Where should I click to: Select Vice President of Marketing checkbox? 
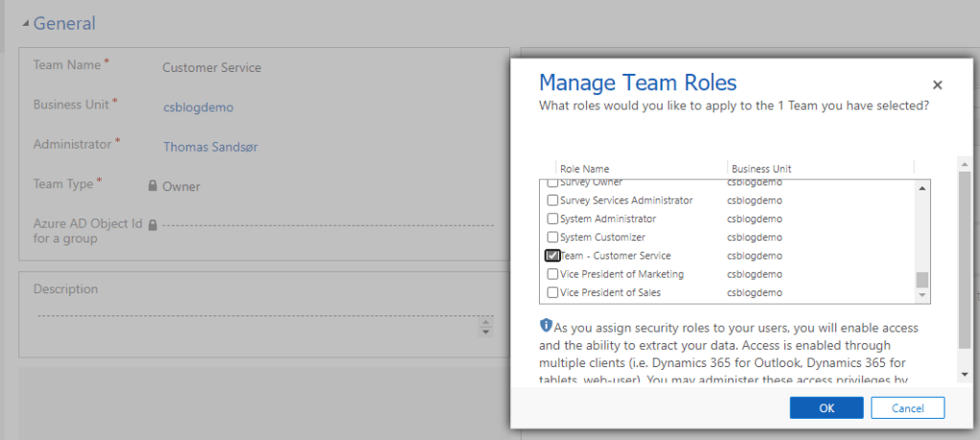click(552, 274)
